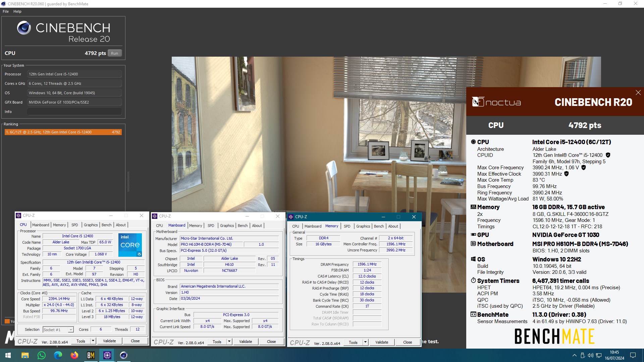Open Graphics tab in first CPU-Z window
Screen dimensions: 644x362
(x=91, y=225)
